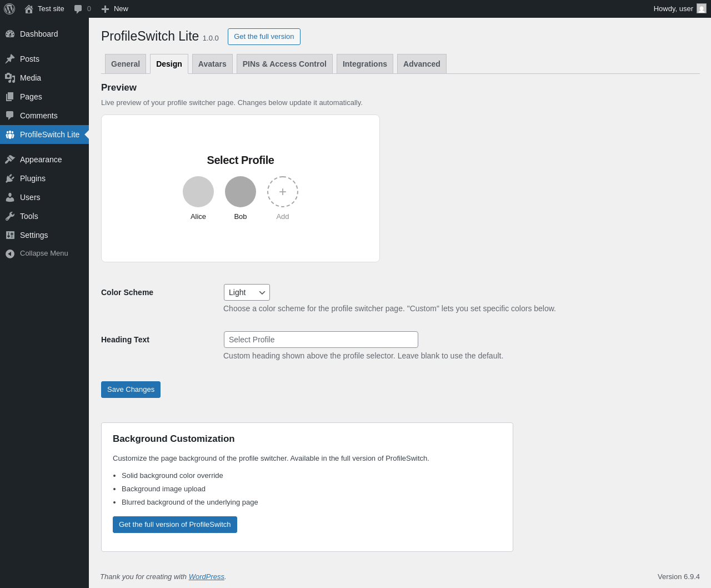
Task: Switch to the General tab
Action: coord(126,64)
